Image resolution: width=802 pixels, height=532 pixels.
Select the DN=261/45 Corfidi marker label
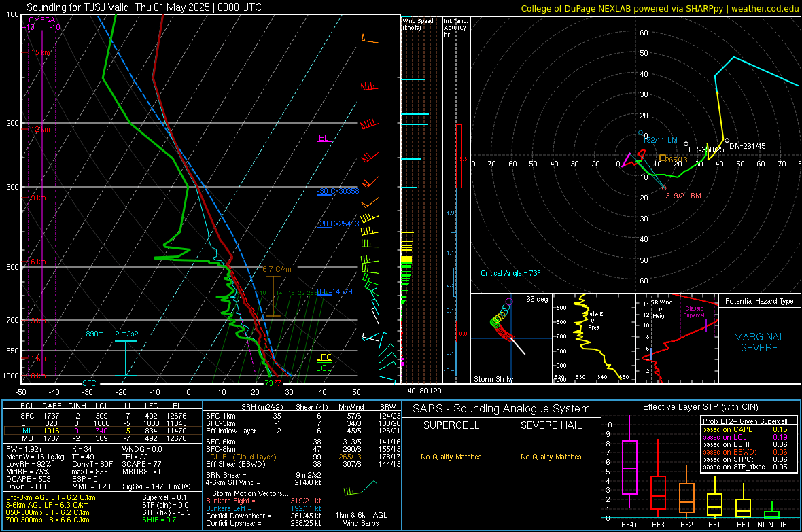pos(747,146)
